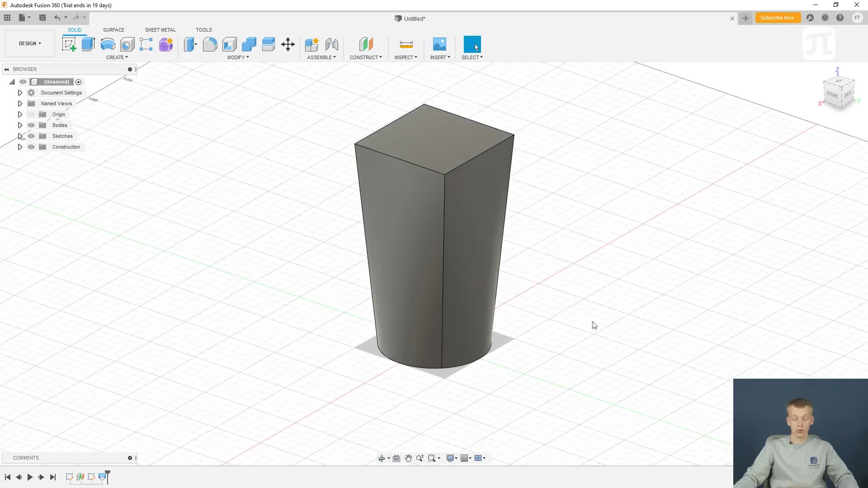The height and width of the screenshot is (488, 868).
Task: Expand the Named Views node
Action: coord(20,103)
